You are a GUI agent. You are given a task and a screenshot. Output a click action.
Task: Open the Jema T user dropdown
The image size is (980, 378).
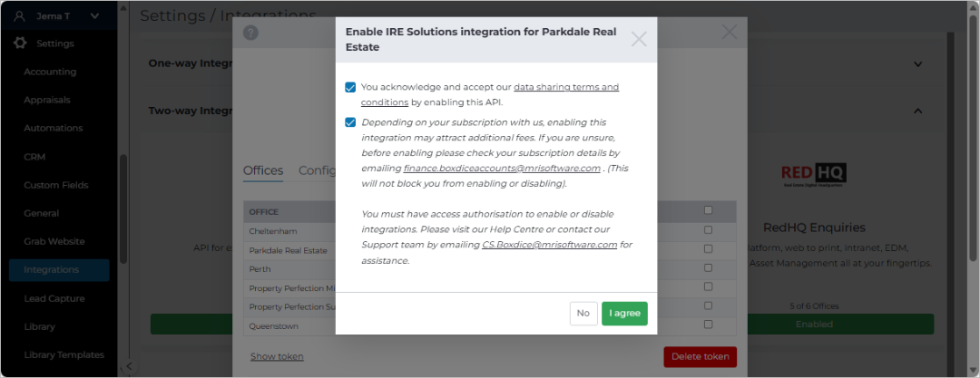[94, 16]
